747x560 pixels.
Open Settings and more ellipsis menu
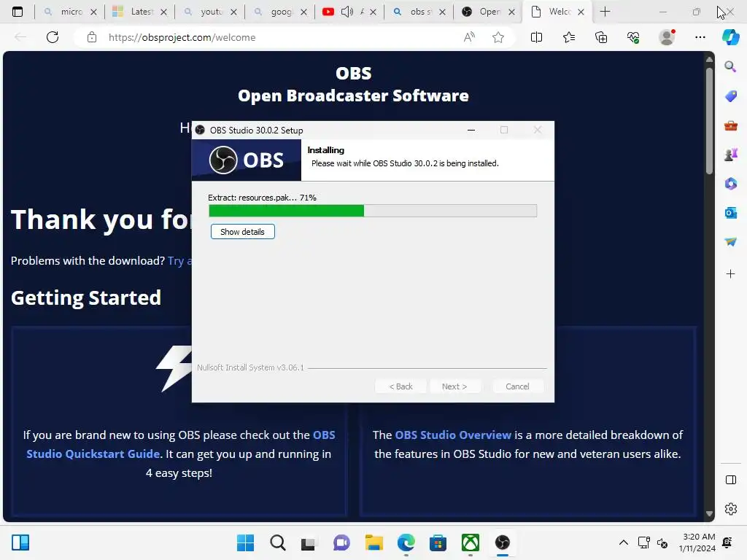pyautogui.click(x=700, y=37)
